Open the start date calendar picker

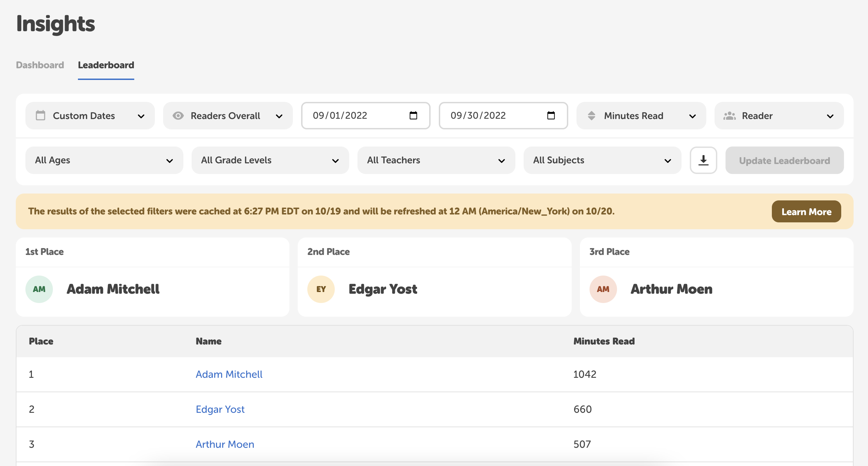(x=414, y=116)
